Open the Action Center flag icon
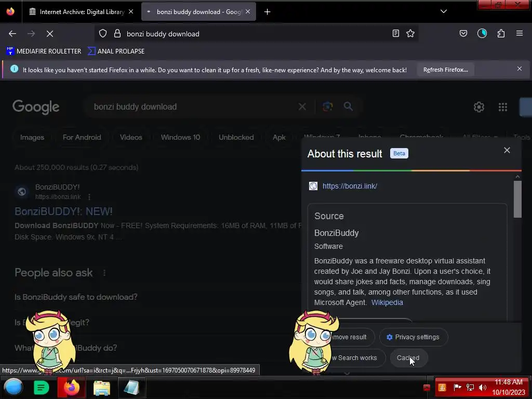The image size is (532, 399). [457, 388]
